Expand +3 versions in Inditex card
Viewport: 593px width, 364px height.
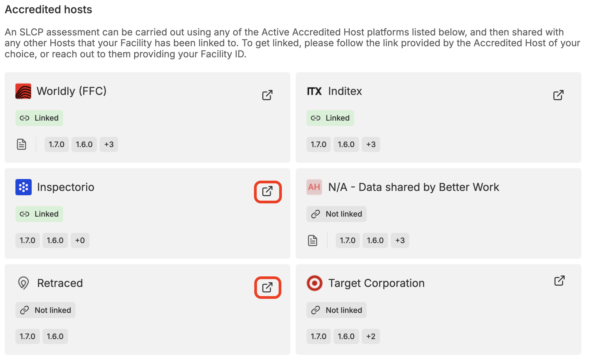click(371, 144)
